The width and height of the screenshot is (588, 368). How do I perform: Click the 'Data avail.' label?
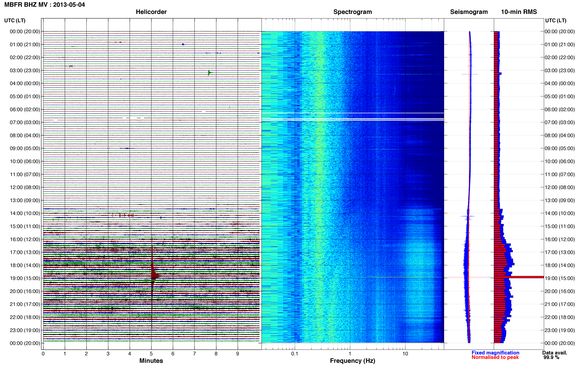coord(555,353)
